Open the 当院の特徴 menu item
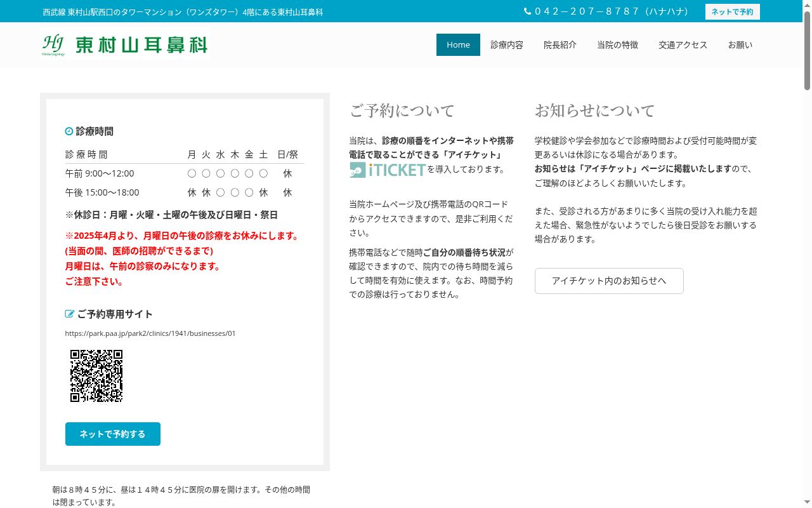Screen dimensions: 812x508 pos(618,44)
